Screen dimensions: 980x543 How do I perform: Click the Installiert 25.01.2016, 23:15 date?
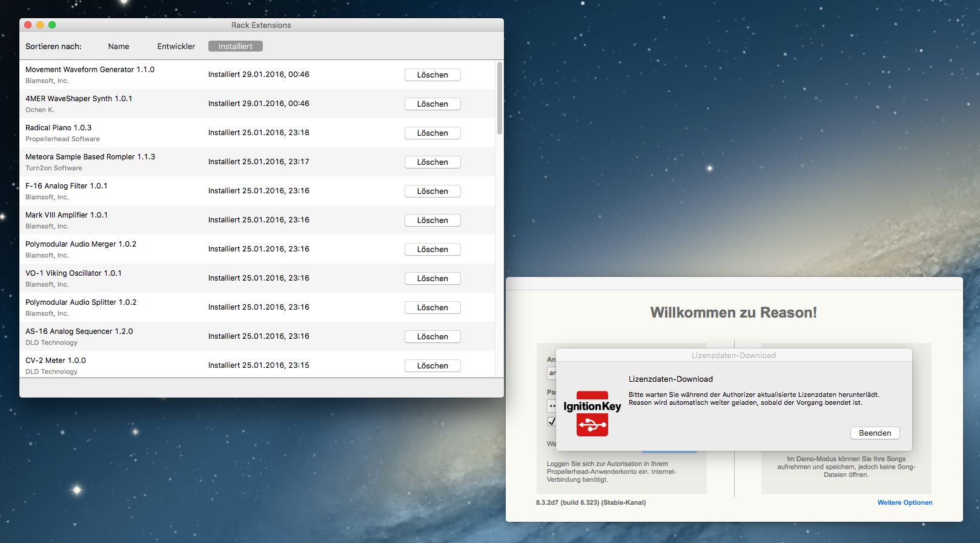(x=259, y=365)
